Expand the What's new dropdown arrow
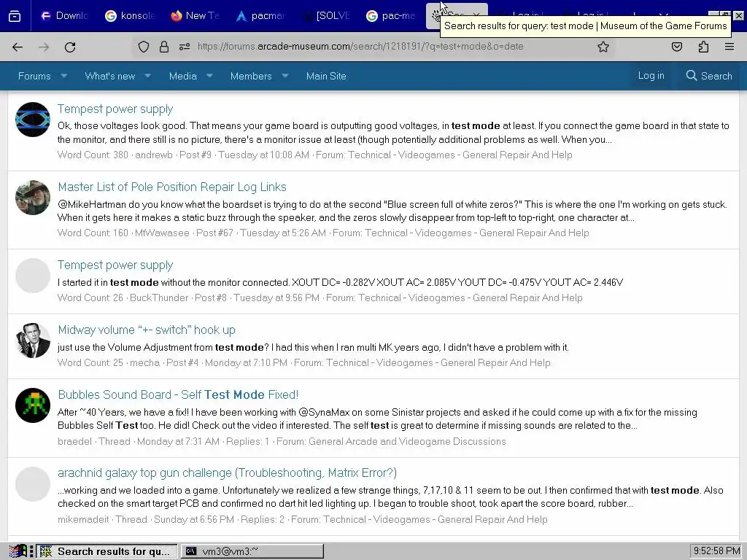Image resolution: width=747 pixels, height=560 pixels. [147, 76]
